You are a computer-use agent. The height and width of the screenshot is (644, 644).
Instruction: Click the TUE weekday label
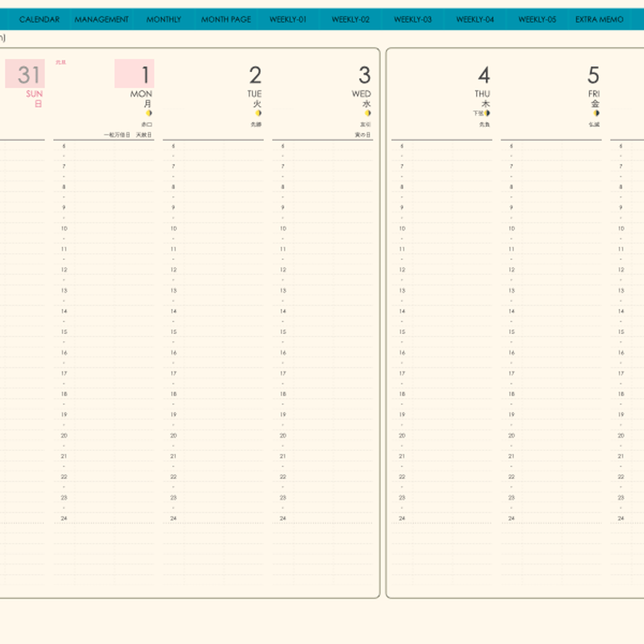point(254,94)
